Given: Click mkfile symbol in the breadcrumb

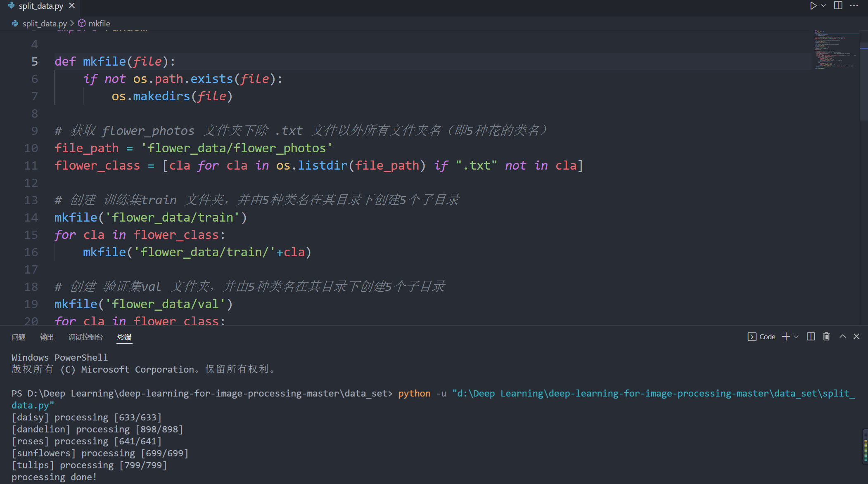Looking at the screenshot, I should [x=99, y=24].
